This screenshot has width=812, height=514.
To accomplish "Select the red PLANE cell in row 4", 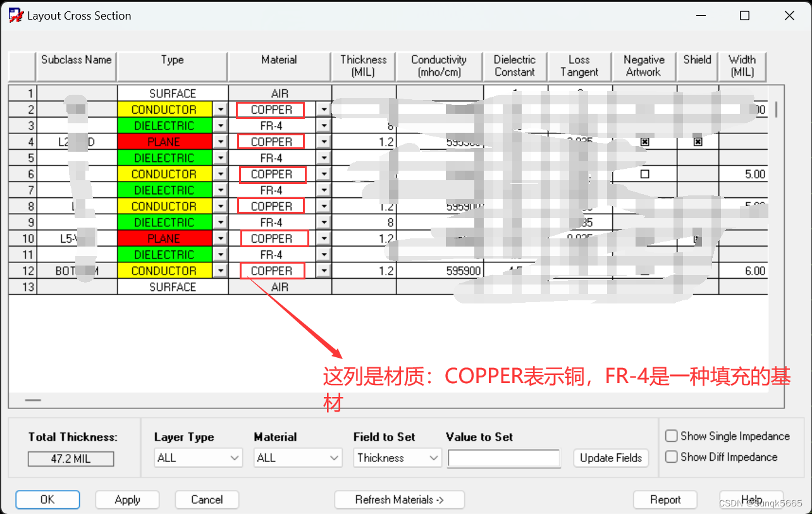I will [x=166, y=142].
